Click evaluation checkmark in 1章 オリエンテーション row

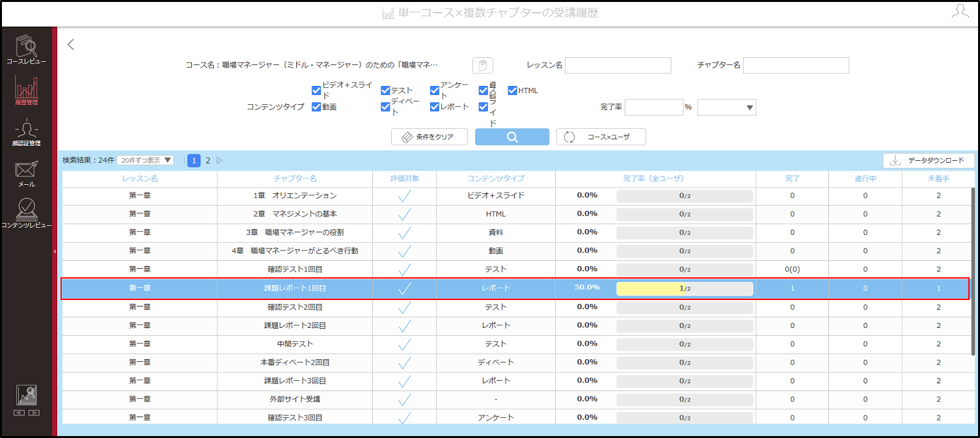pos(404,196)
